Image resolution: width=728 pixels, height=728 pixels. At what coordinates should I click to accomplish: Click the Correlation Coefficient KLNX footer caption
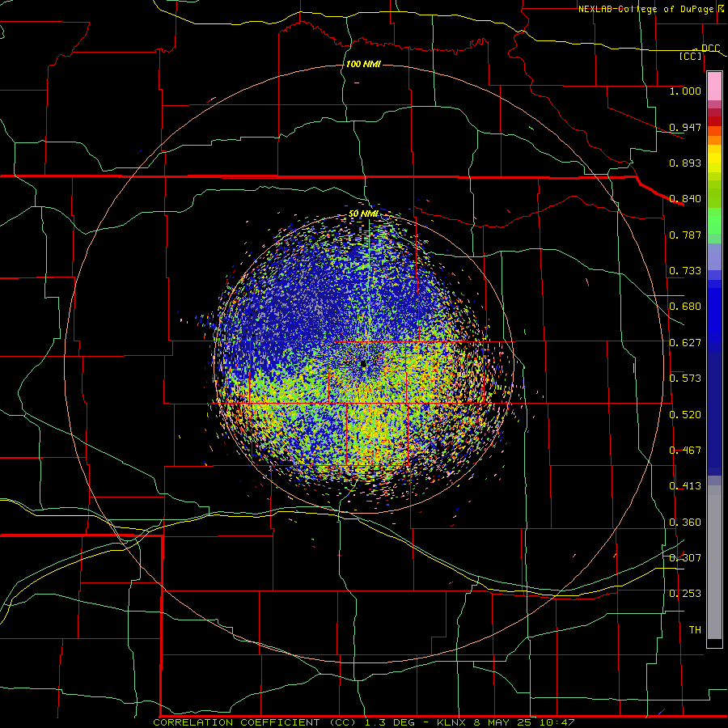pyautogui.click(x=363, y=722)
